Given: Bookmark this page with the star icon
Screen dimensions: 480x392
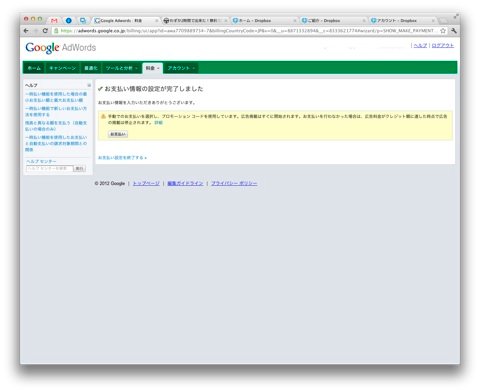Looking at the screenshot, I should 443,31.
